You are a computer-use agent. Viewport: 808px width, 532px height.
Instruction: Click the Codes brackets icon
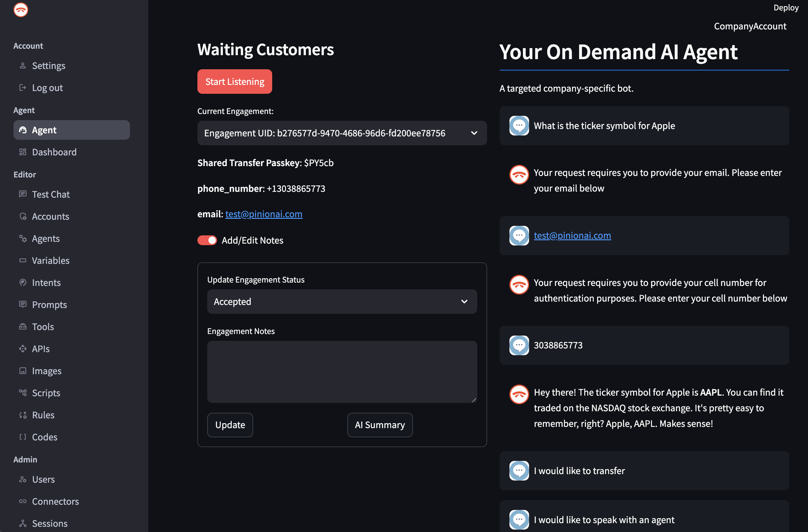23,437
